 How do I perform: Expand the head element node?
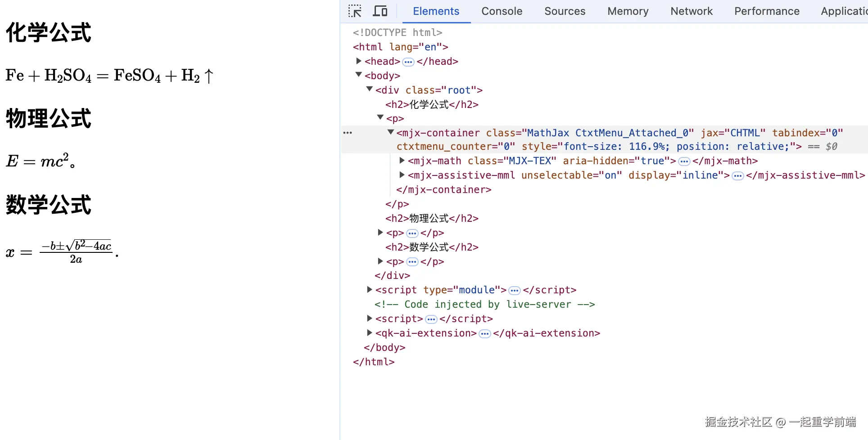(359, 61)
